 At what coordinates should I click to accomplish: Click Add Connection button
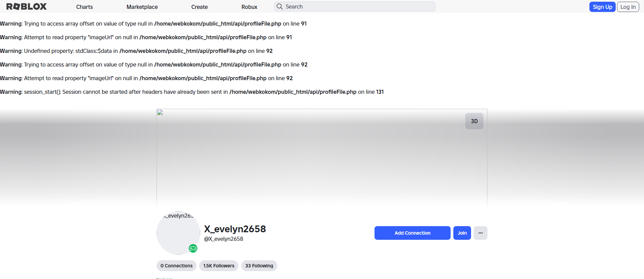point(412,233)
